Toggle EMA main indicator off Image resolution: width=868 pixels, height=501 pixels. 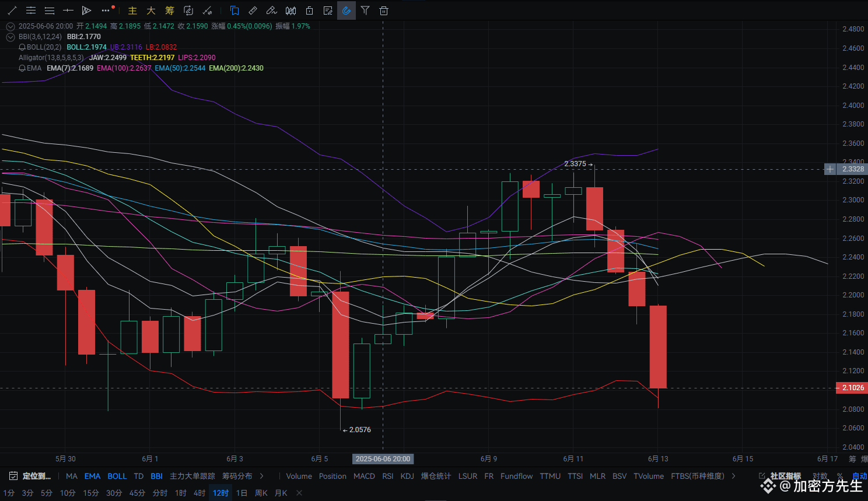pyautogui.click(x=92, y=476)
